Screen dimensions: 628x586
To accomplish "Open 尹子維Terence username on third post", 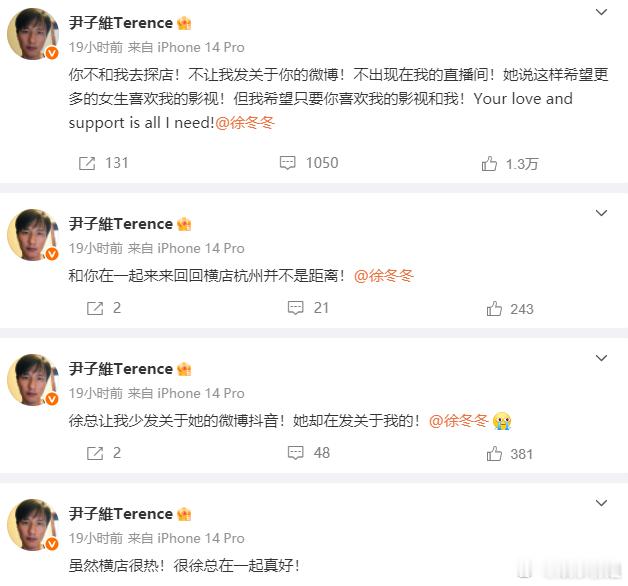I will [121, 369].
